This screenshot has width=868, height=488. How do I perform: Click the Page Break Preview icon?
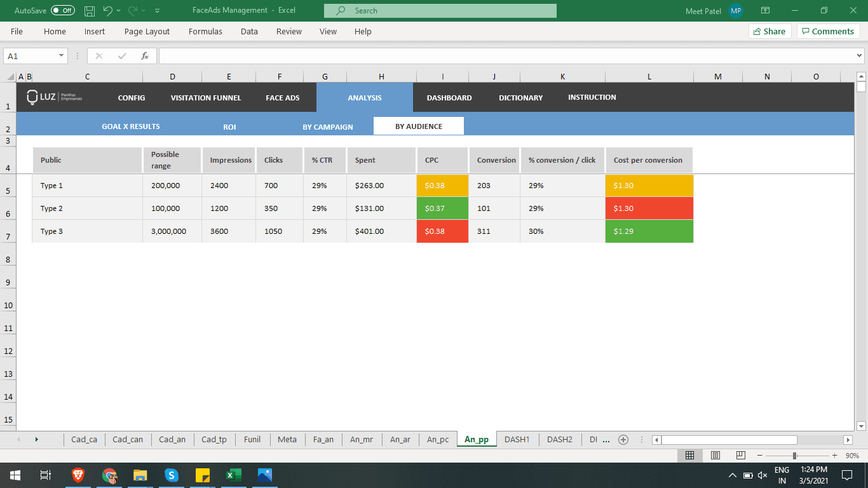[x=740, y=455]
